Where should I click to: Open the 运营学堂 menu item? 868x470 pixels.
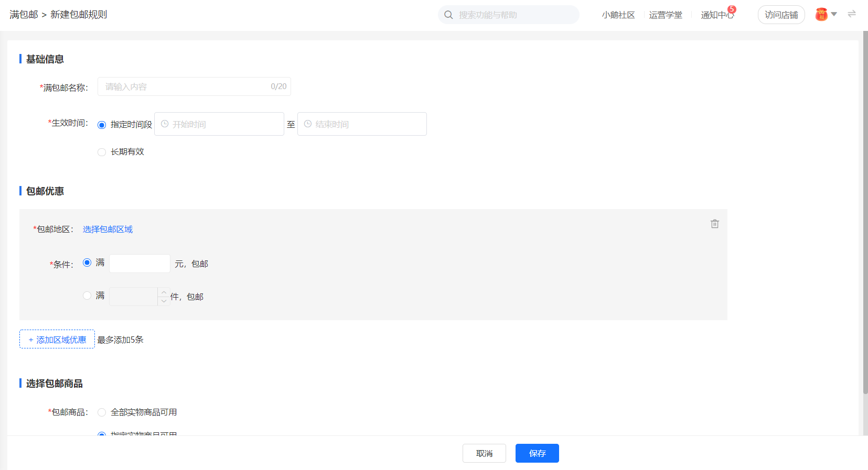pyautogui.click(x=666, y=15)
